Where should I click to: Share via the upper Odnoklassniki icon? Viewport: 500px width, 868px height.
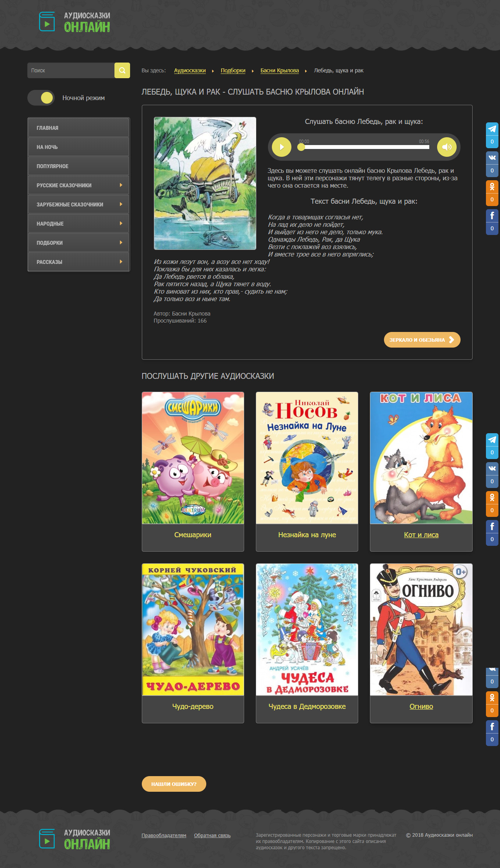click(x=492, y=187)
